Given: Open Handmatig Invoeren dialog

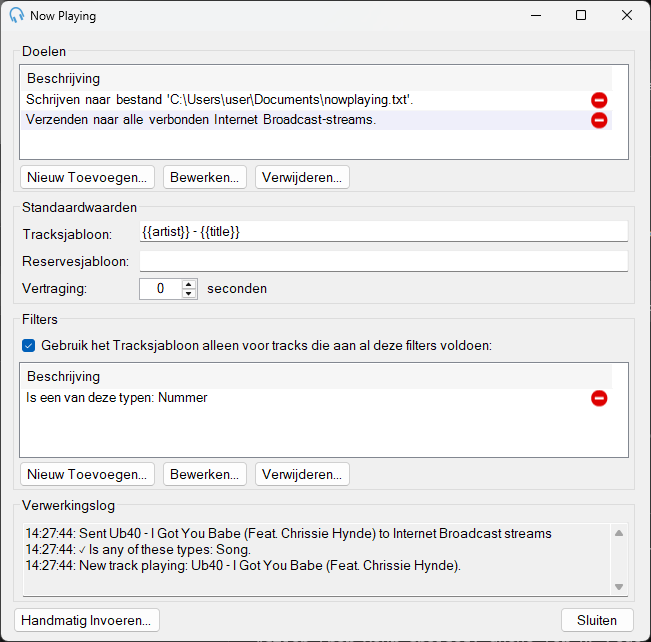Looking at the screenshot, I should (x=87, y=620).
